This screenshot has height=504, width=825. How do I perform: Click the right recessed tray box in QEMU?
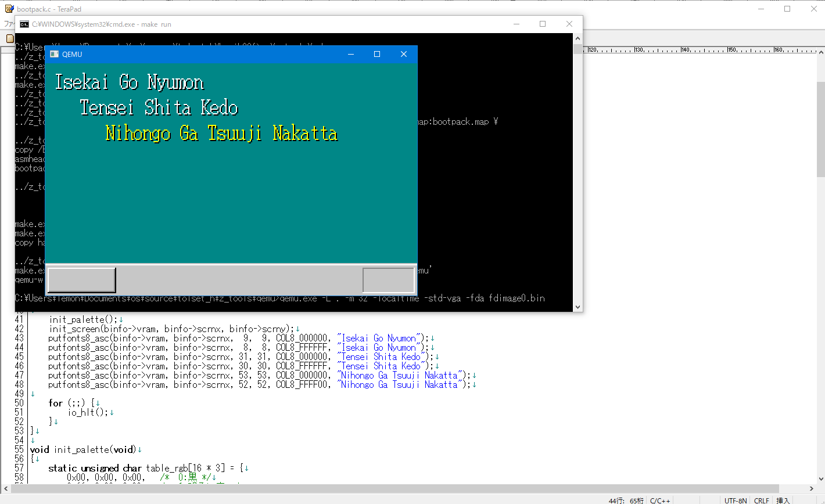[389, 280]
